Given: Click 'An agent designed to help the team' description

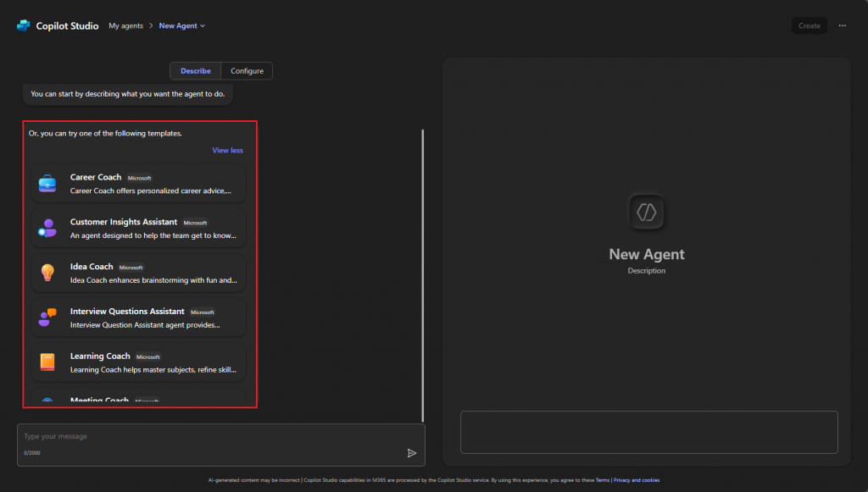Looking at the screenshot, I should click(153, 235).
